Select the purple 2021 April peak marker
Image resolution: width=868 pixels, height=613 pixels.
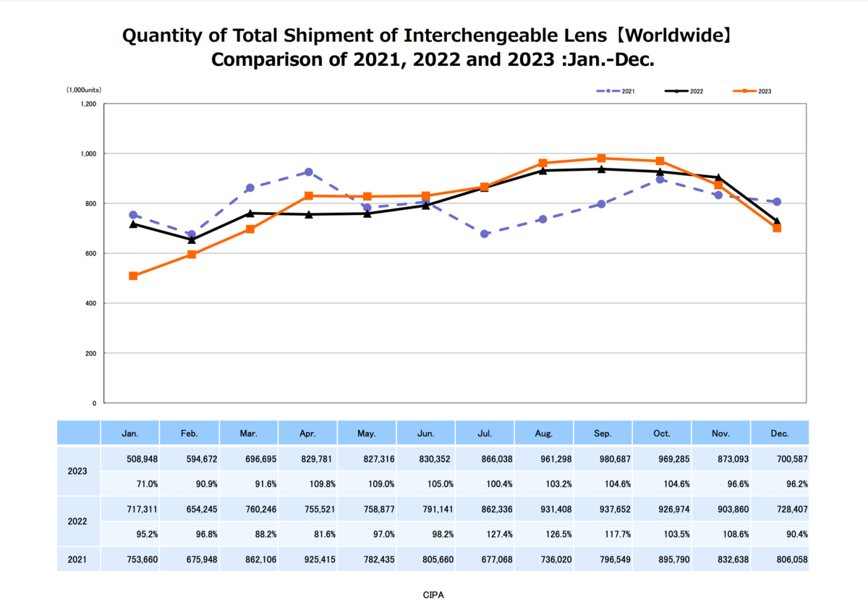click(x=309, y=172)
